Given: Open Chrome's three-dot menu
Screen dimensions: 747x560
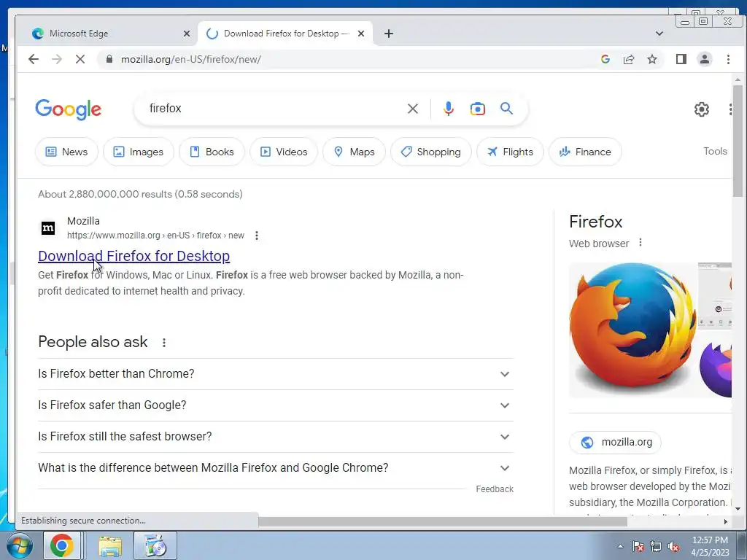Looking at the screenshot, I should 728,59.
